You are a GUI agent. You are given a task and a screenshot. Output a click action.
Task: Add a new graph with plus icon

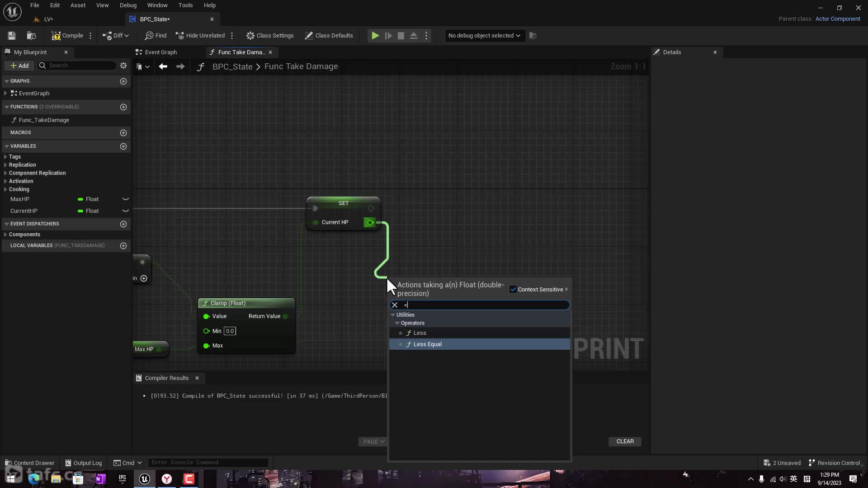coord(123,81)
